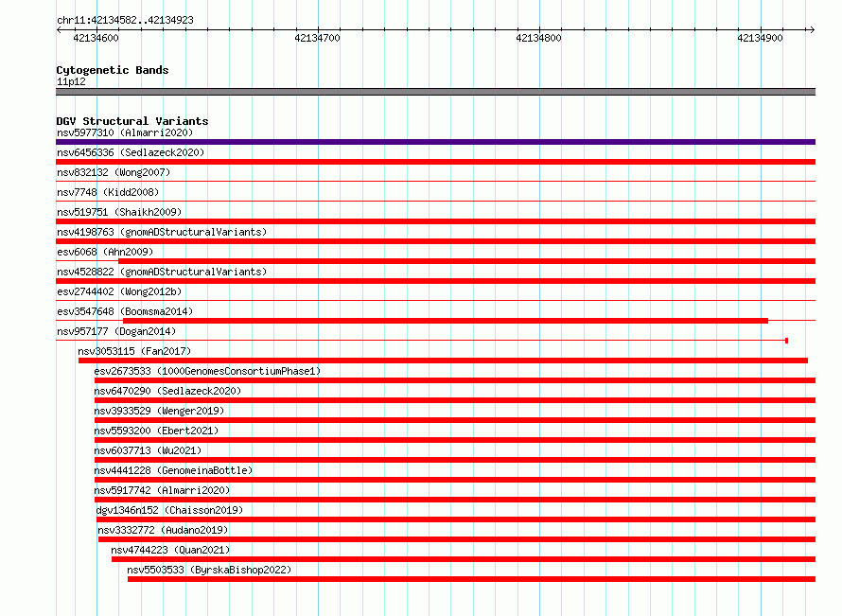The height and width of the screenshot is (616, 842).
Task: Select the red bar below dgv1346n152 (Chaisson2019)
Action: click(456, 519)
